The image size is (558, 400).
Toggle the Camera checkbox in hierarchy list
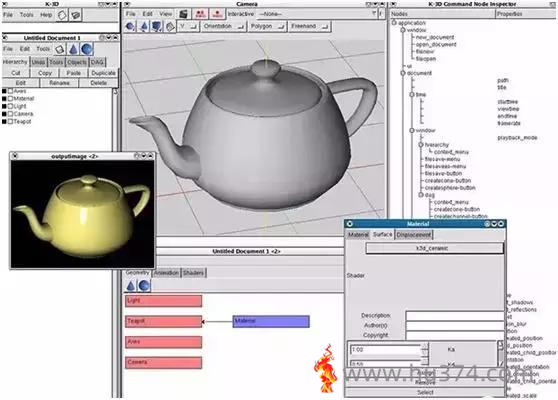click(x=11, y=114)
